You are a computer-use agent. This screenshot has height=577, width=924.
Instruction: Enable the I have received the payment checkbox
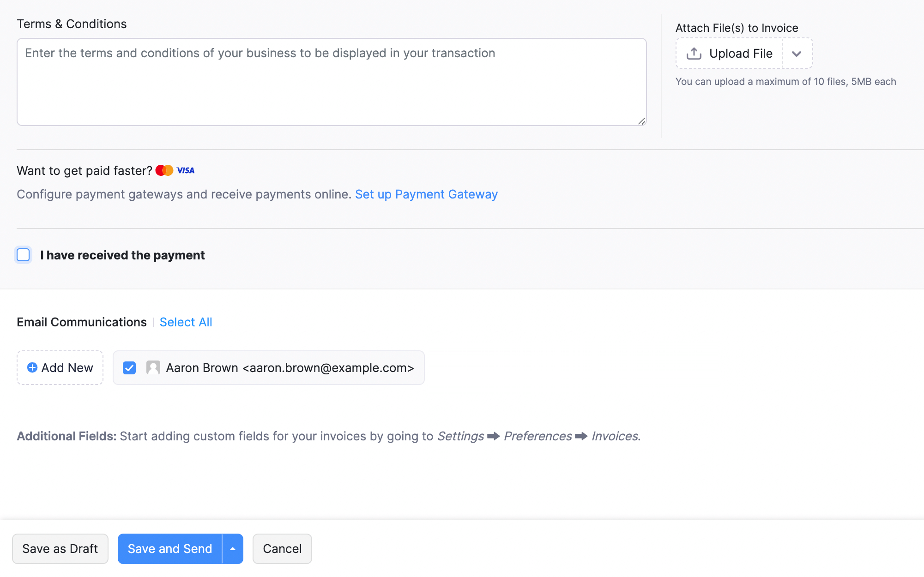point(23,255)
